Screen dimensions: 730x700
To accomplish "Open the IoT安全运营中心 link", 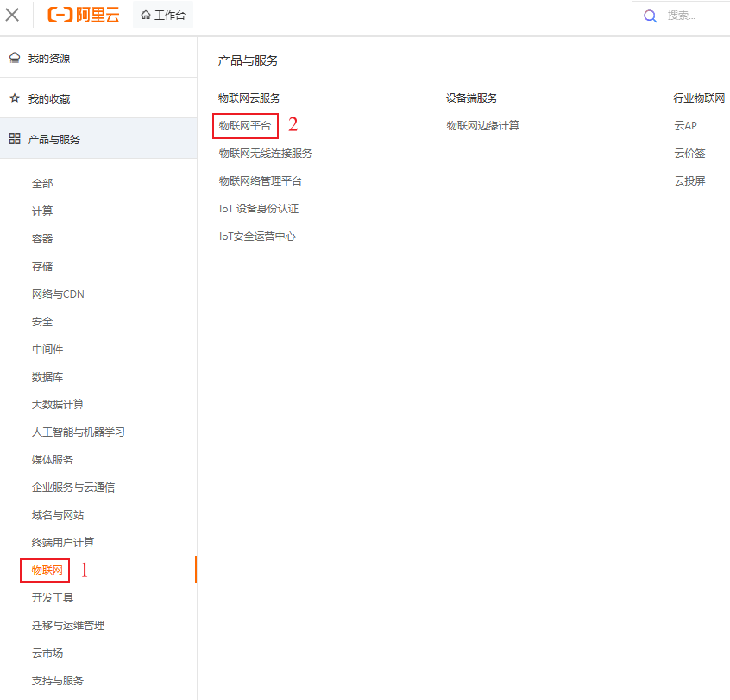I will coord(257,236).
